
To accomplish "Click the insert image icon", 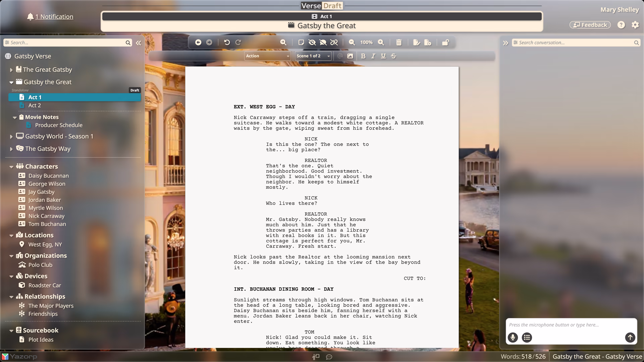I will pos(350,56).
